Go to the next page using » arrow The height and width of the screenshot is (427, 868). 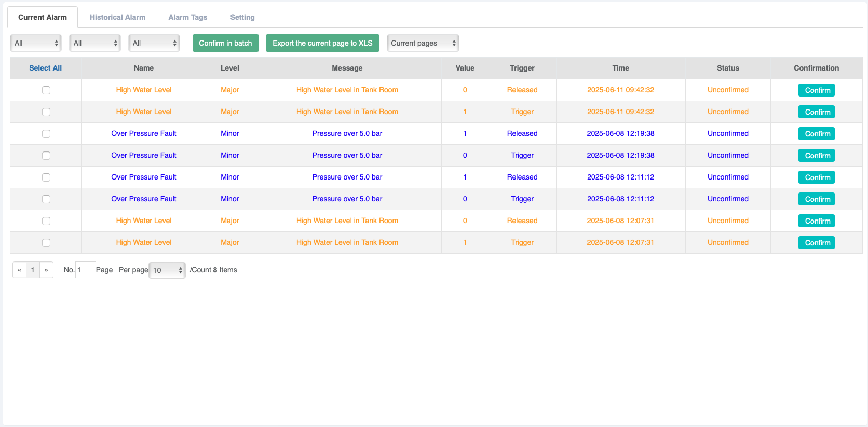46,270
